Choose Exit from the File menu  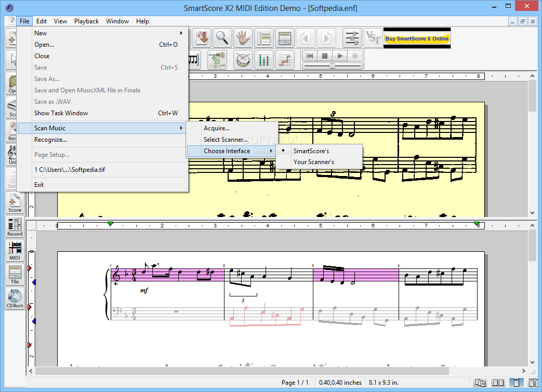(102, 185)
